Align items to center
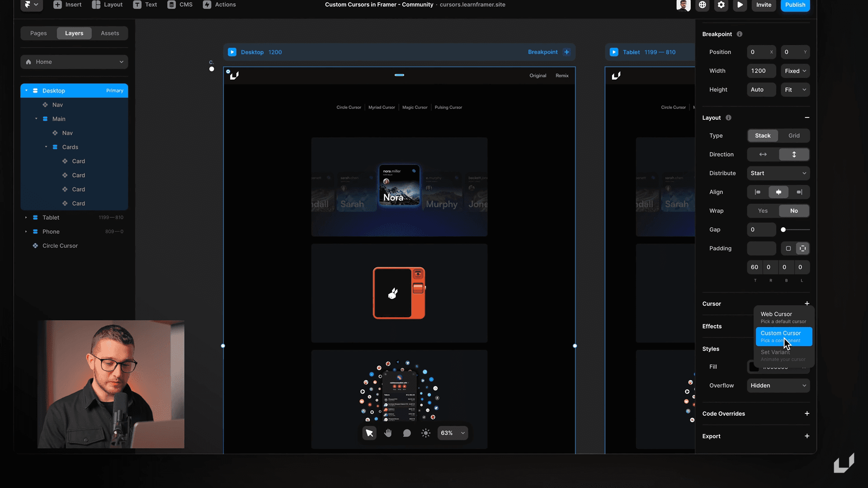The image size is (868, 488). click(x=778, y=192)
